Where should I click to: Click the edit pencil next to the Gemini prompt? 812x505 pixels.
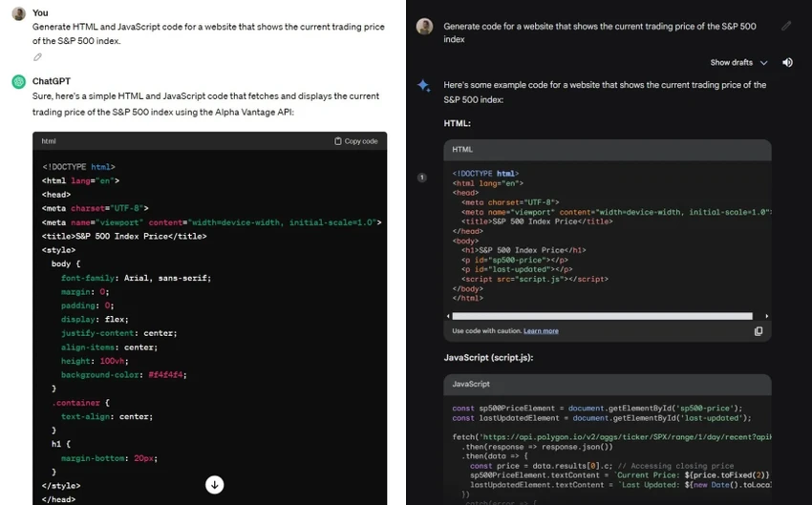786,26
